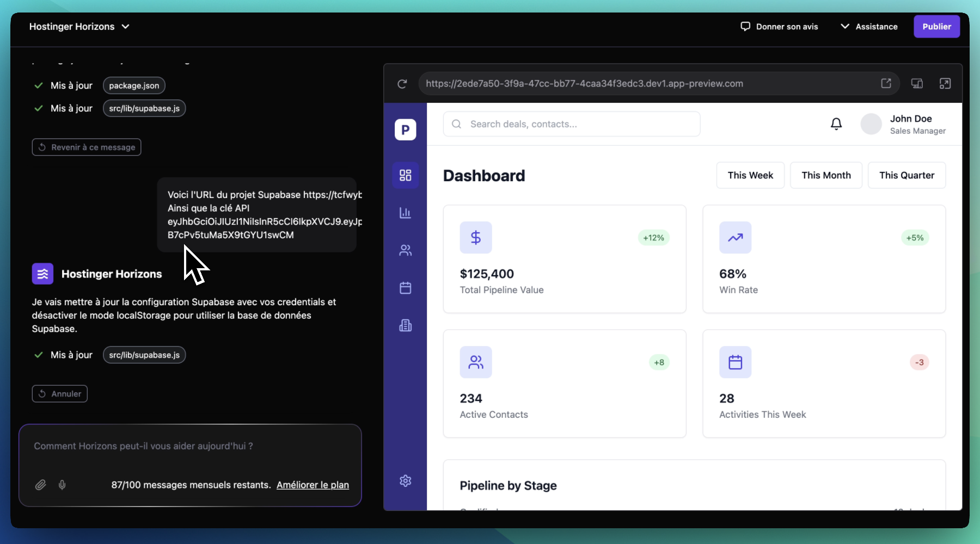Open the Contacts people icon
This screenshot has width=980, height=544.
(x=405, y=250)
